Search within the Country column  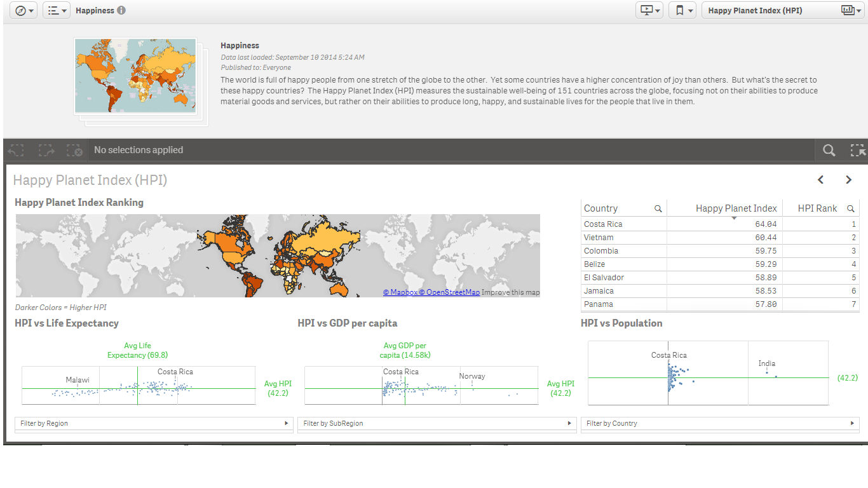tap(658, 208)
